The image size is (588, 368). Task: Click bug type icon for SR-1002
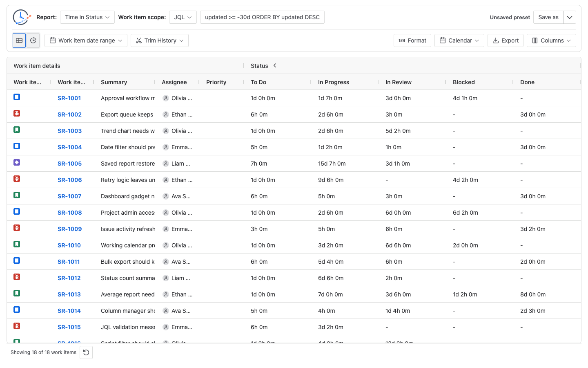[17, 113]
